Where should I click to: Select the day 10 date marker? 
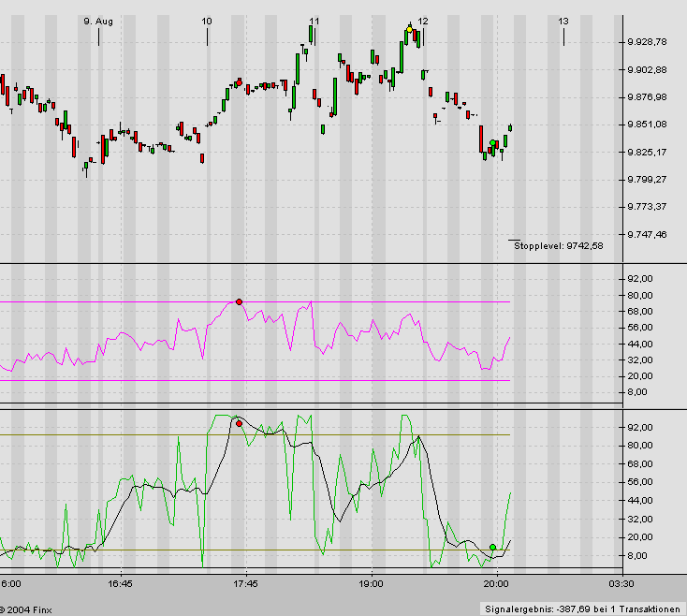coord(207,21)
